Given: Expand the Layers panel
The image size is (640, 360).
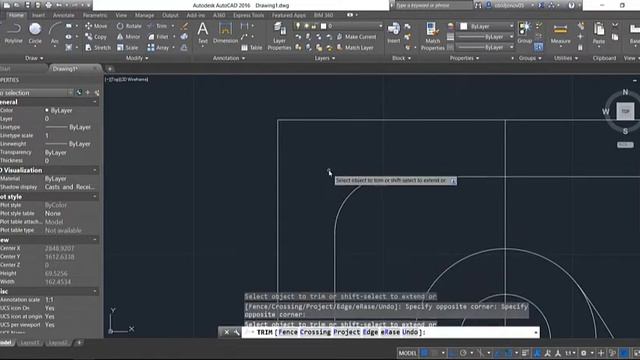Looking at the screenshot, I should tap(324, 58).
